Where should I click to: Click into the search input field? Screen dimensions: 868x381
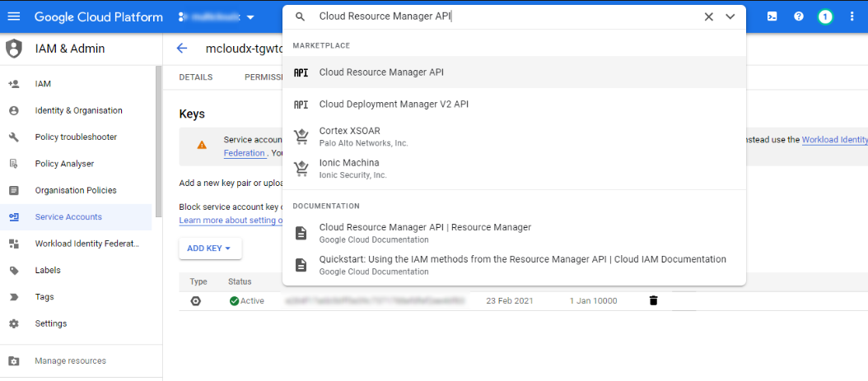pyautogui.click(x=502, y=16)
